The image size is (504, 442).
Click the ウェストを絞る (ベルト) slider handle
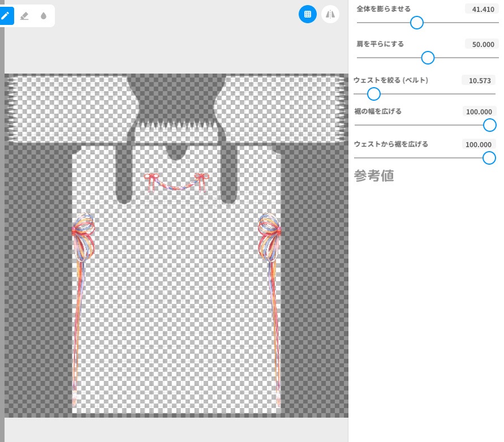(373, 94)
